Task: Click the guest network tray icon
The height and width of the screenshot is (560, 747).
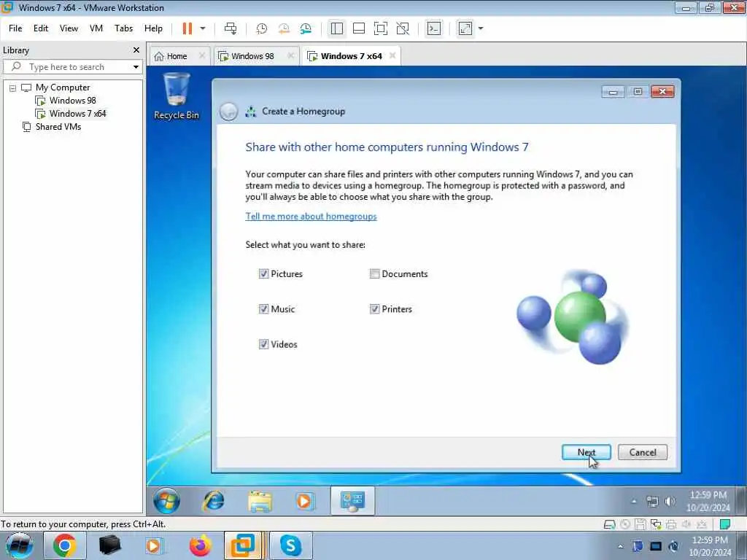Action: pyautogui.click(x=652, y=501)
